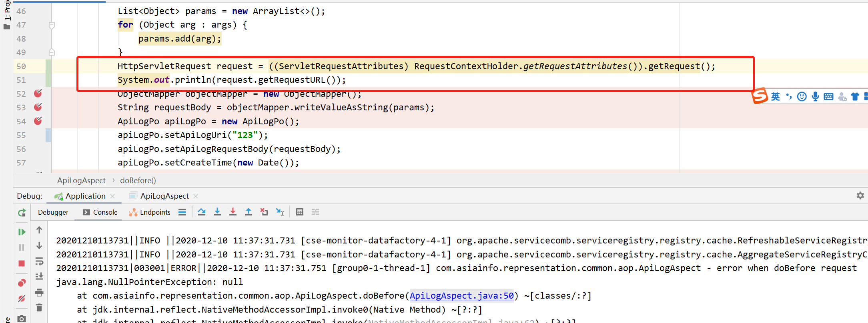Click Sogou voice input microphone icon
Image resolution: width=868 pixels, height=323 pixels.
click(815, 97)
